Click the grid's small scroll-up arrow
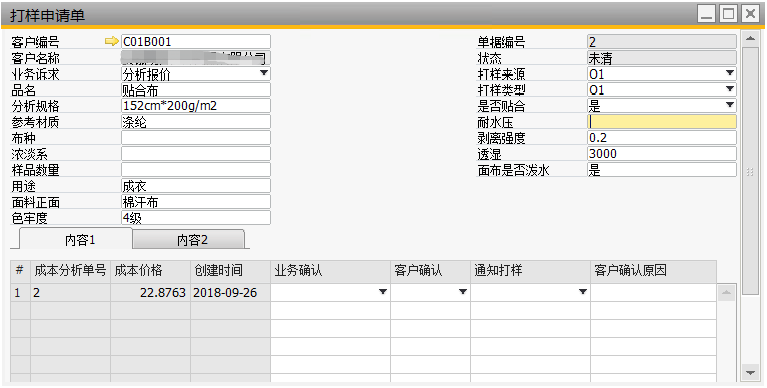 point(727,293)
